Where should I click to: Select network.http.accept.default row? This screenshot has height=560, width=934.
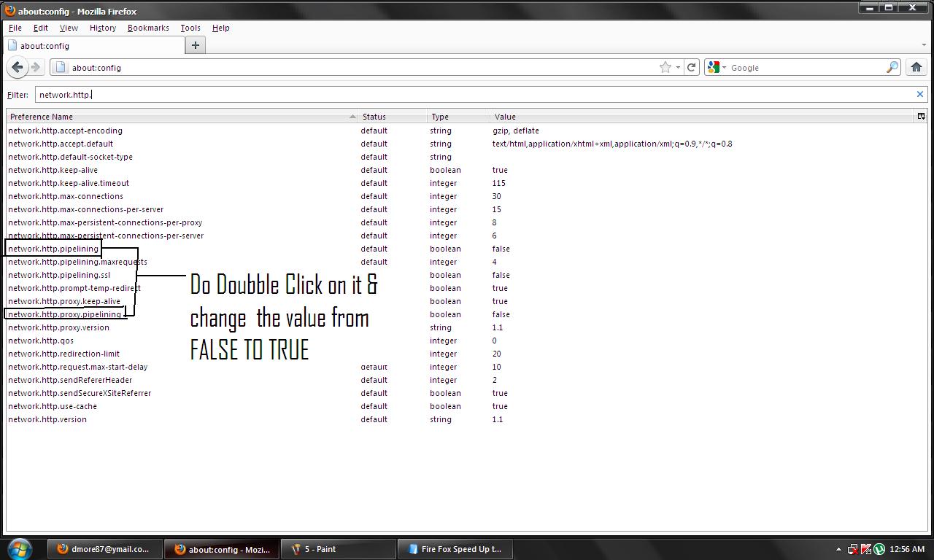(467, 144)
